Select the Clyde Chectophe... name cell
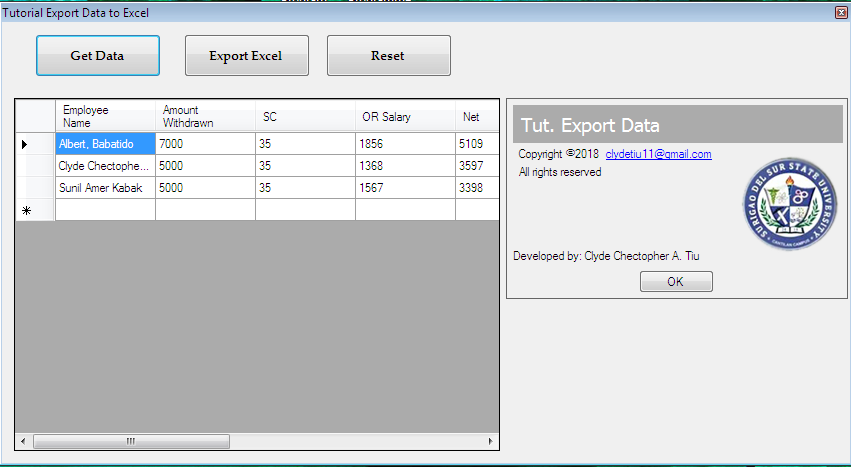Viewport: 851px width, 467px height. [105, 166]
